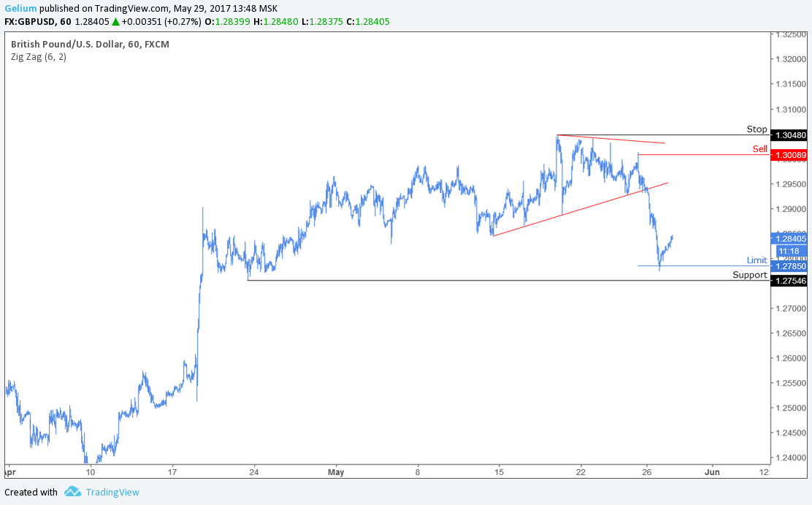This screenshot has width=812, height=505.
Task: Click the 1.31500 price axis label
Action: click(791, 84)
